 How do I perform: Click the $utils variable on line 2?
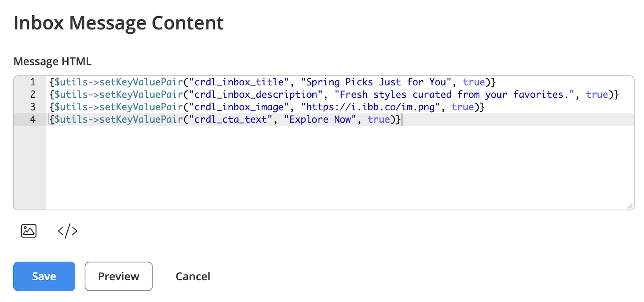tap(71, 95)
